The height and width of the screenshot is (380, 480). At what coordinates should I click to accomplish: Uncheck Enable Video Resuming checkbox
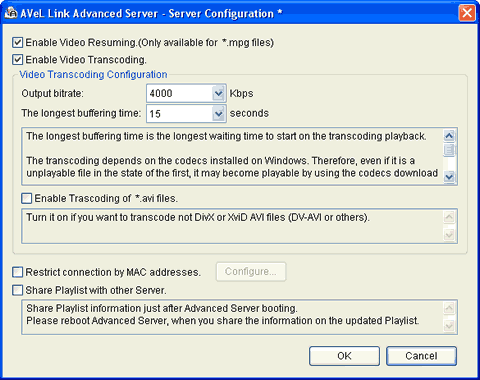pyautogui.click(x=17, y=43)
